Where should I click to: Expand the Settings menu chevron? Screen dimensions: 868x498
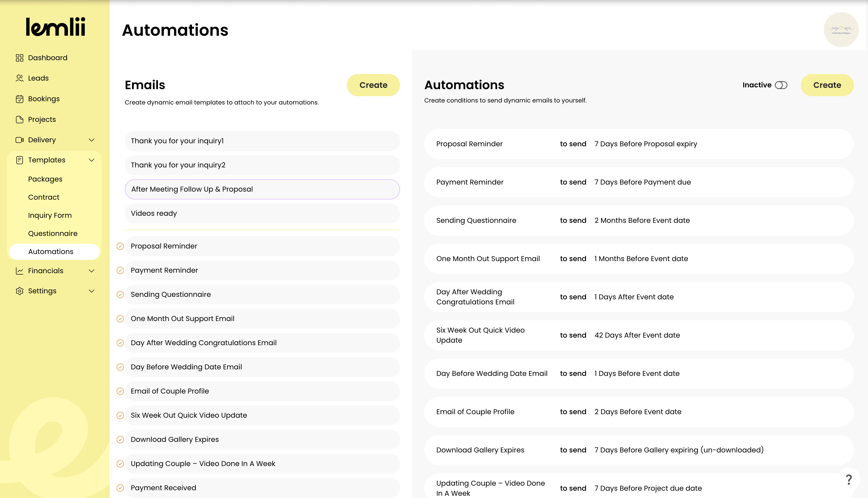pyautogui.click(x=92, y=291)
